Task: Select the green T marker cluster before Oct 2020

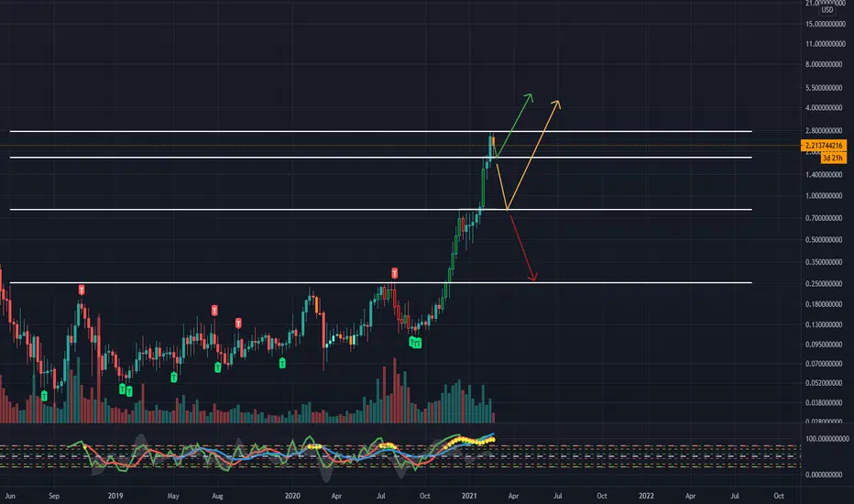Action: click(x=416, y=343)
